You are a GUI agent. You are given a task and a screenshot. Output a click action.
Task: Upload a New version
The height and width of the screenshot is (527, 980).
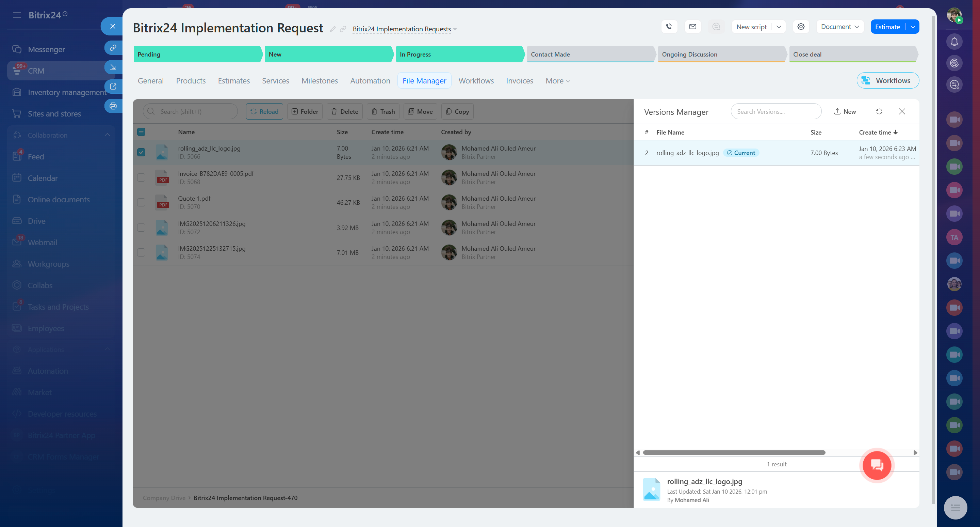(845, 112)
